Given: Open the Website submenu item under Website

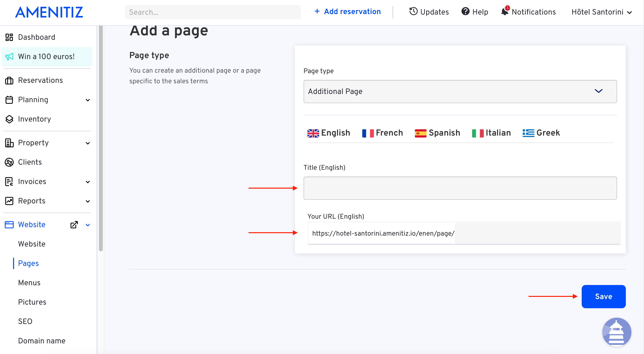Looking at the screenshot, I should [x=32, y=244].
